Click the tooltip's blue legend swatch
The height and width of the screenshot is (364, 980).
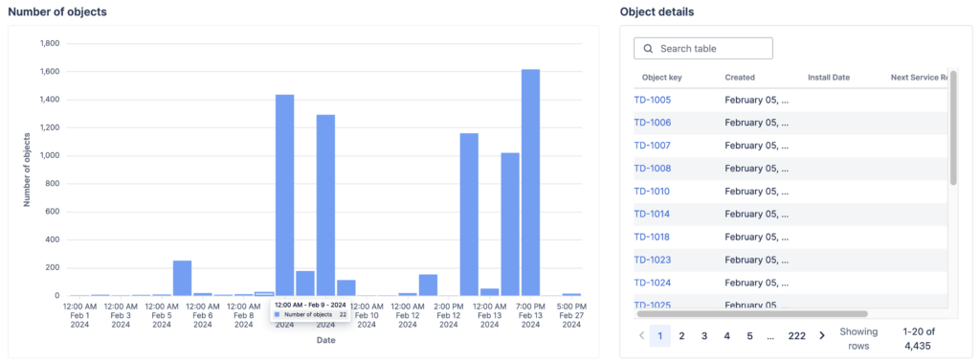pyautogui.click(x=278, y=314)
